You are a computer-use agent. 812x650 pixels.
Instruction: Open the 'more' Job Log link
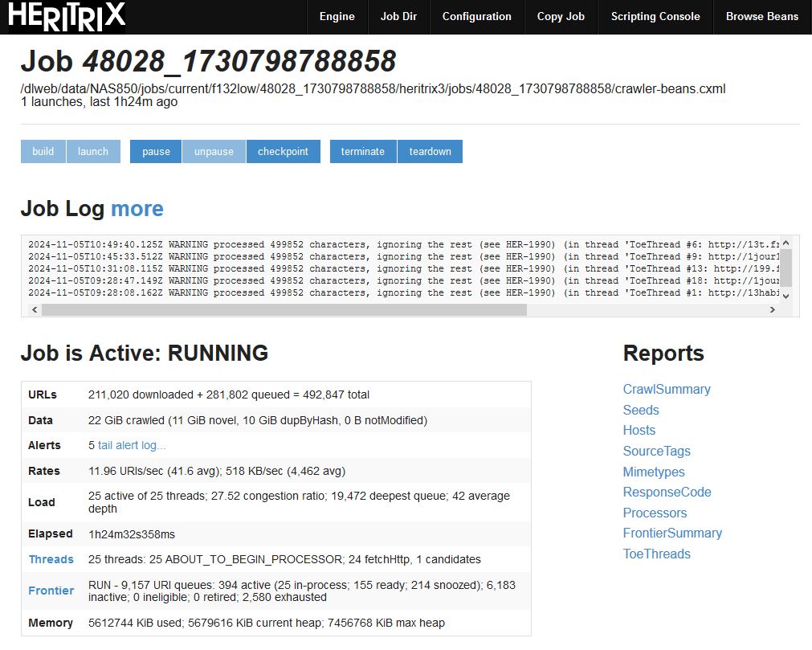click(x=137, y=209)
